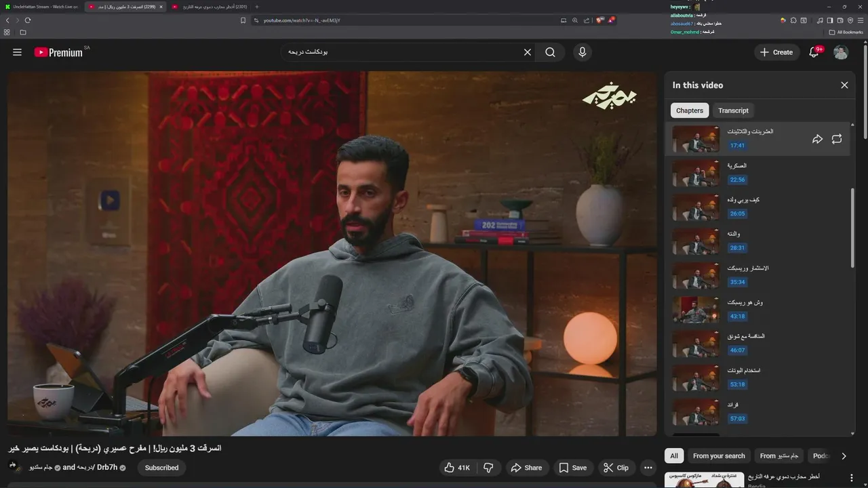
Task: Show next filter chips with arrow
Action: coord(844,456)
